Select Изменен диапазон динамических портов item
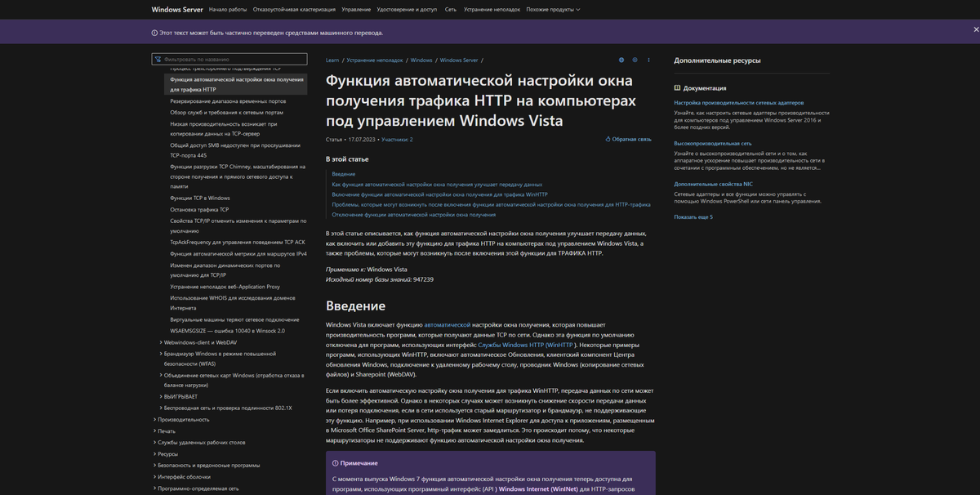Screen dimensions: 980x495 (225, 270)
